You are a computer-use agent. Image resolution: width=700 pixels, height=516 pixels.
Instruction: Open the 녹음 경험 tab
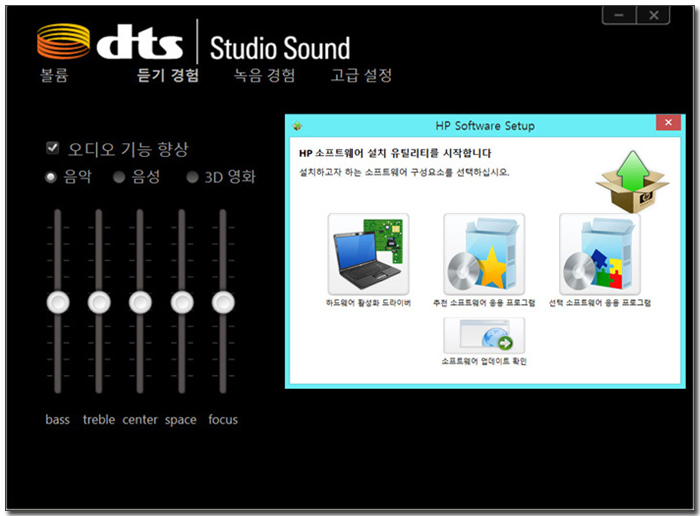tap(264, 75)
